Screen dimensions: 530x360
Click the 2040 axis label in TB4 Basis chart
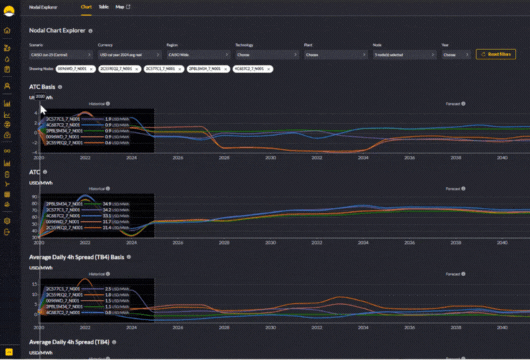point(502,328)
